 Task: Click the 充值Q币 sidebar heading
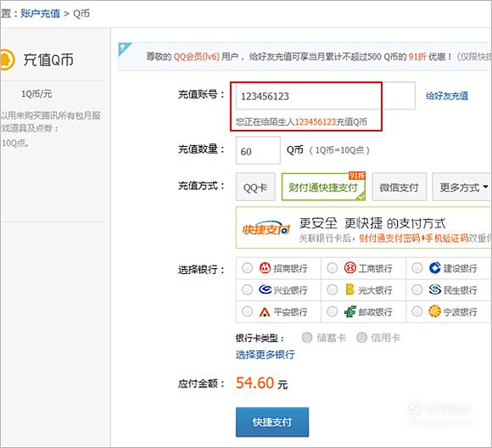coord(48,59)
